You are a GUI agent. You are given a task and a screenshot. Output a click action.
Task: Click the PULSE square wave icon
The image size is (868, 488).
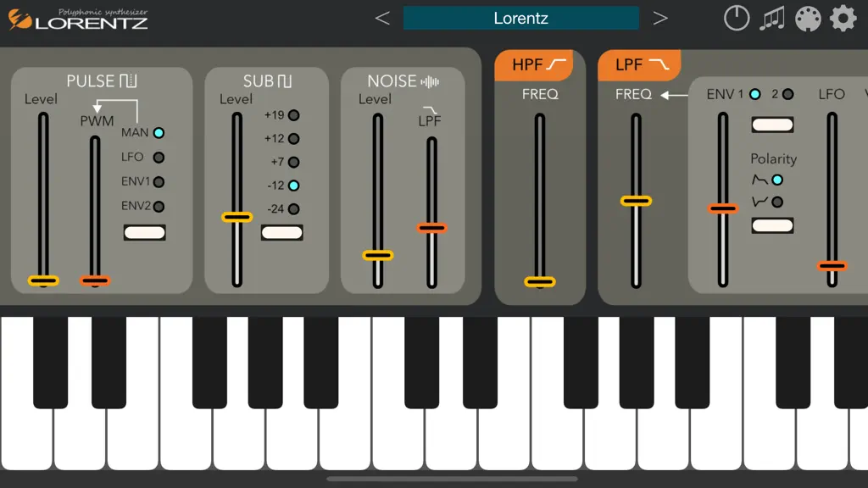(128, 80)
